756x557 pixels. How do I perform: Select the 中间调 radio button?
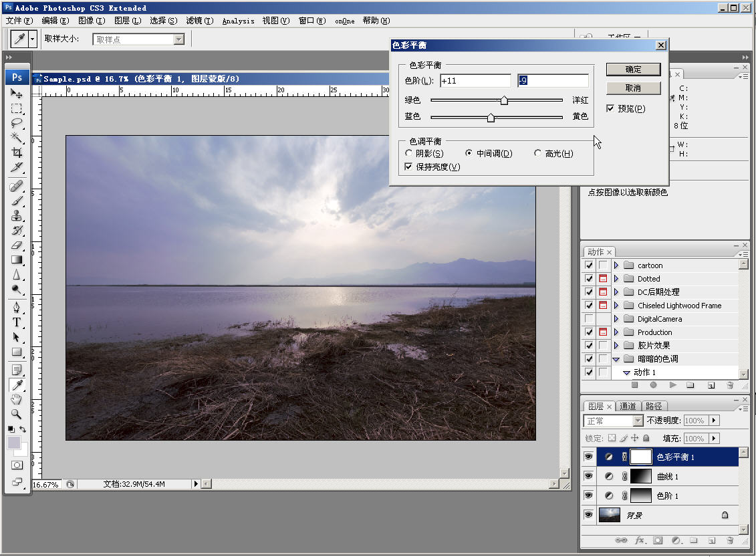point(469,153)
